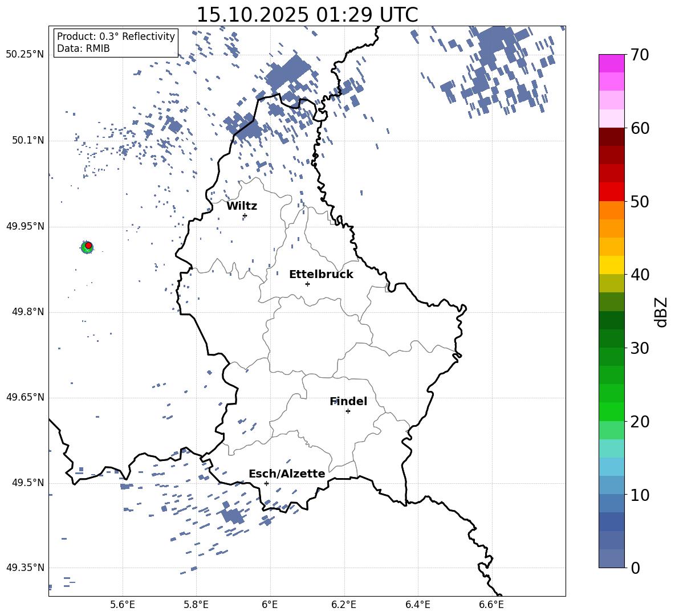The image size is (675, 616).
Task: Click the red radar site dot
Action: pos(88,246)
